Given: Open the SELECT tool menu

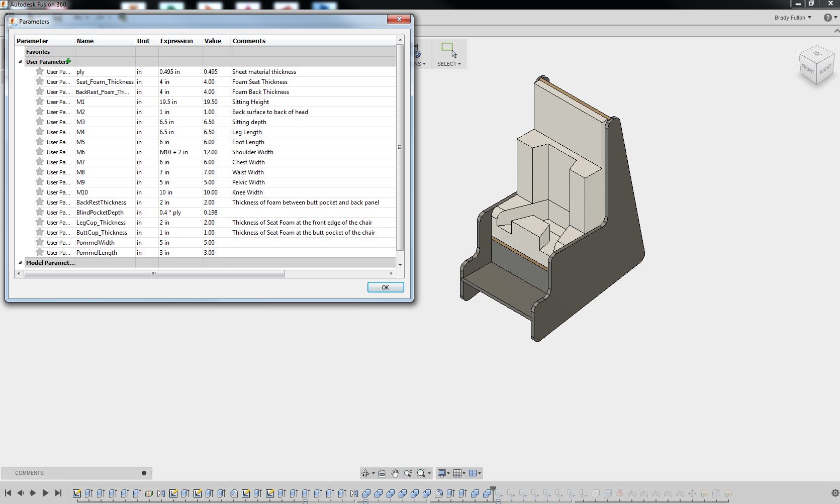Looking at the screenshot, I should (448, 64).
